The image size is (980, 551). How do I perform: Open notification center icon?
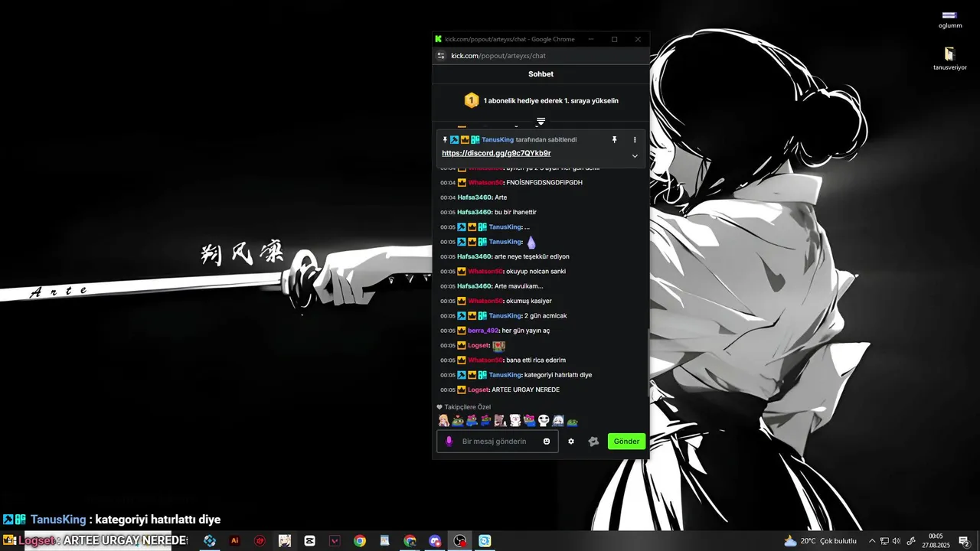(x=964, y=541)
